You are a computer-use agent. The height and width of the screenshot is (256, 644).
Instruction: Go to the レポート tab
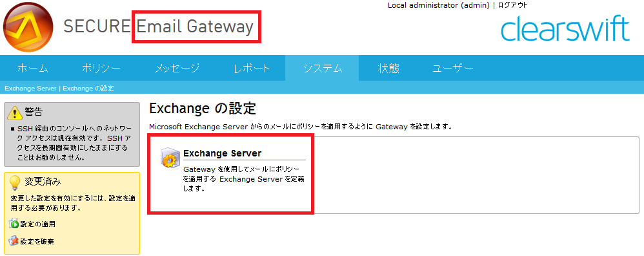tap(252, 69)
